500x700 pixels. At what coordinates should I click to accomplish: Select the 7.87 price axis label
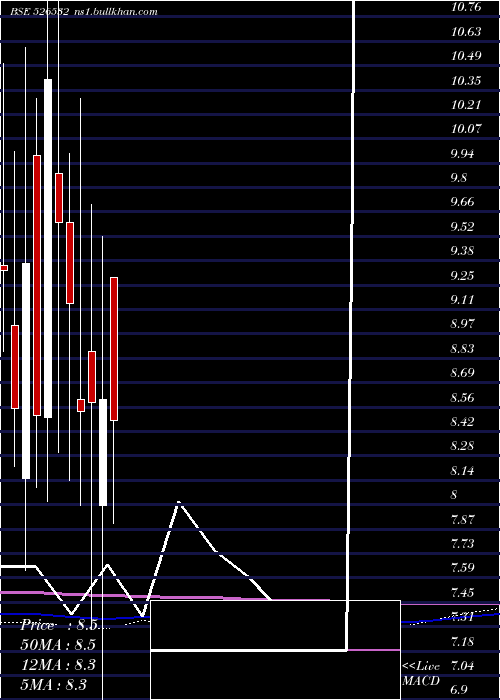click(462, 519)
